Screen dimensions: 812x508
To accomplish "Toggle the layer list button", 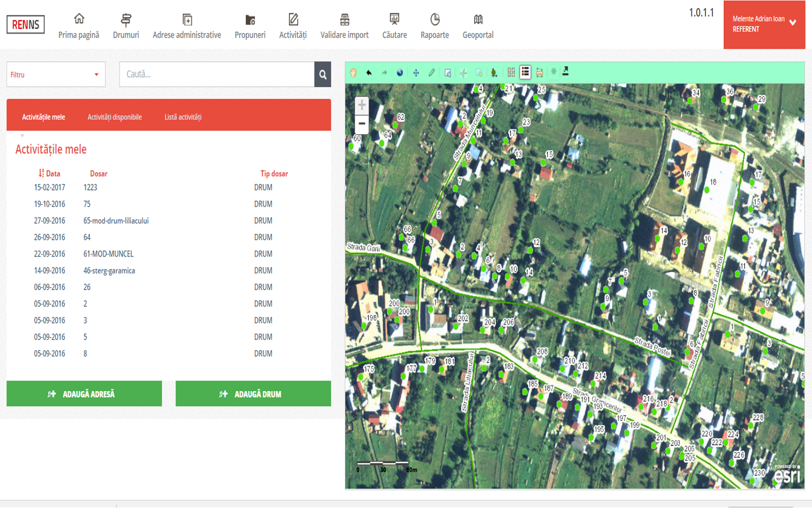I will [x=525, y=72].
